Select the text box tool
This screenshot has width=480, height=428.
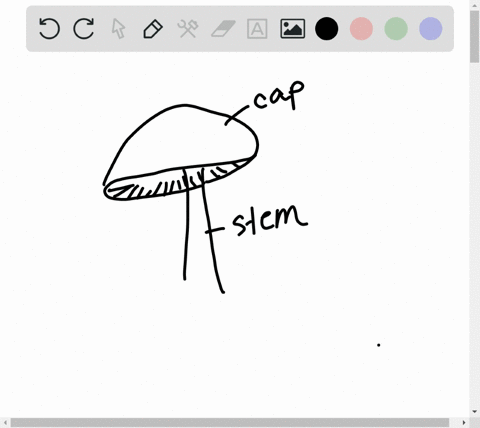pyautogui.click(x=257, y=29)
